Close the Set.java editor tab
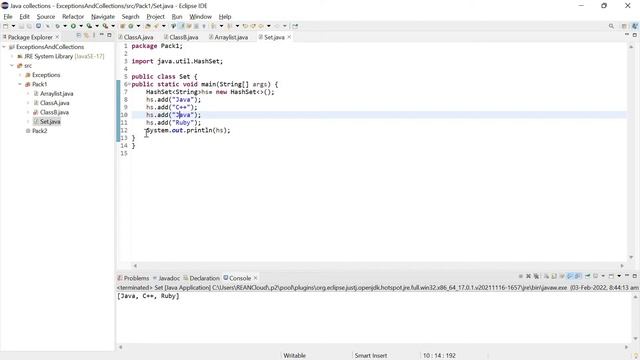Image resolution: width=640 pixels, height=360 pixels. coord(289,37)
